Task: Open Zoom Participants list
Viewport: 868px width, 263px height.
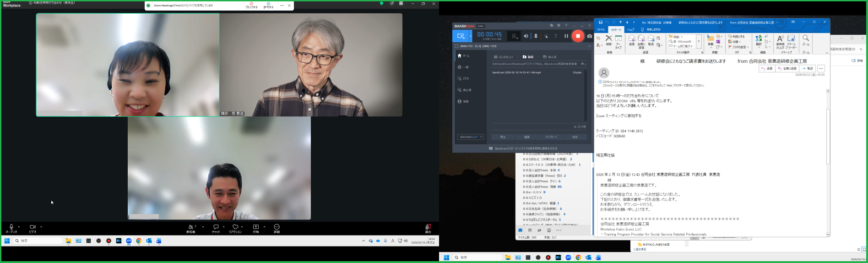Action: [x=191, y=227]
